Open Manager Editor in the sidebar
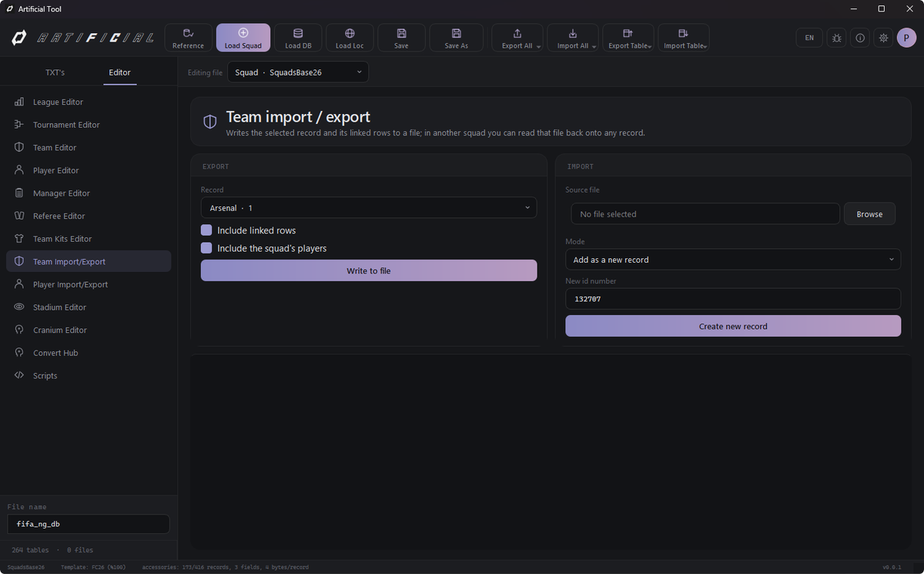Screen dimensions: 924x574 [x=89, y=193]
